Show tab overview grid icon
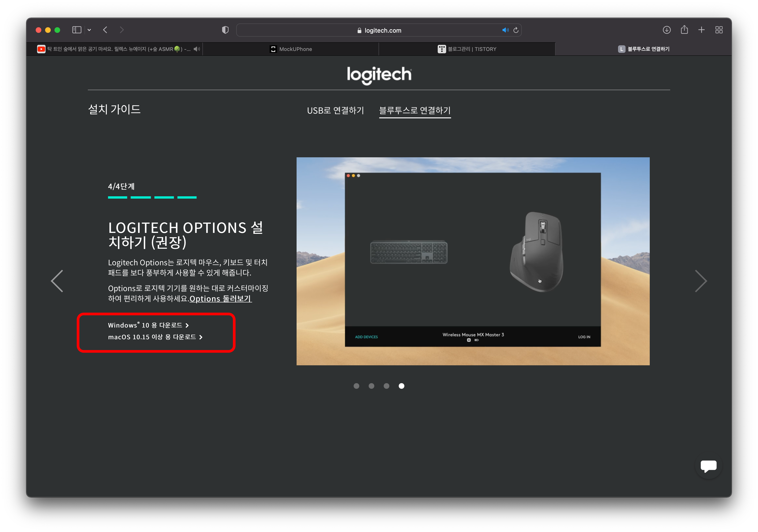This screenshot has height=532, width=758. click(719, 30)
